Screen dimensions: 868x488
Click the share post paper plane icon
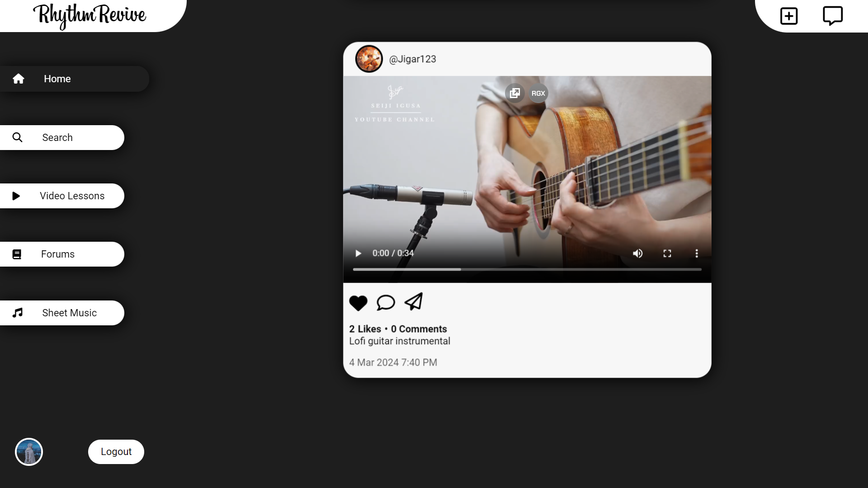tap(413, 302)
